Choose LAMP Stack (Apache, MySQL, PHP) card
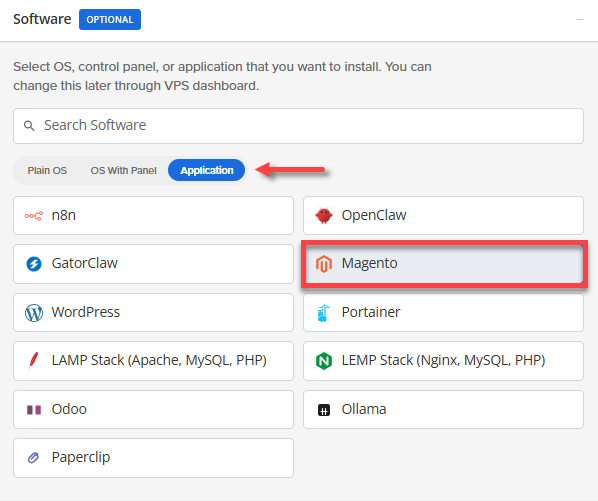The image size is (598, 501). (x=153, y=361)
